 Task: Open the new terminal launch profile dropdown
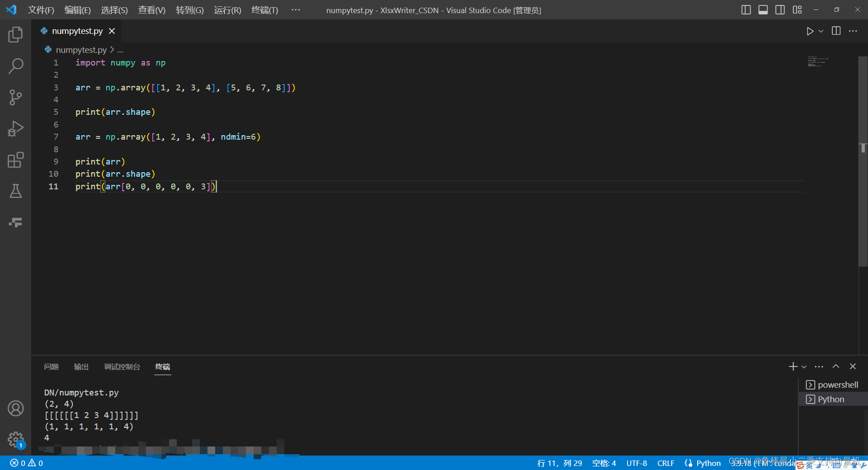pyautogui.click(x=804, y=367)
